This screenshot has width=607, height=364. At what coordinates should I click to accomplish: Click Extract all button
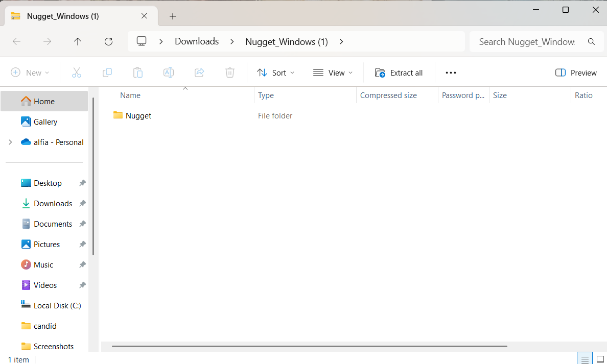coord(399,72)
